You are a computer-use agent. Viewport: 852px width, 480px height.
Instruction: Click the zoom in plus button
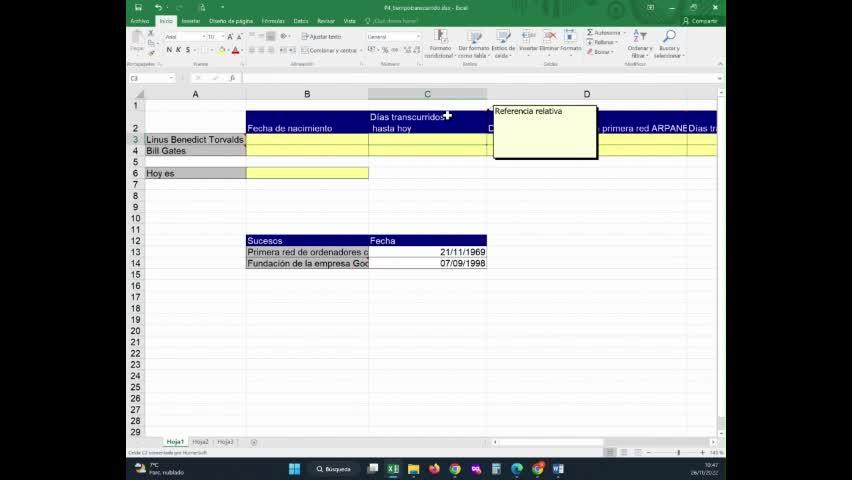coord(703,452)
